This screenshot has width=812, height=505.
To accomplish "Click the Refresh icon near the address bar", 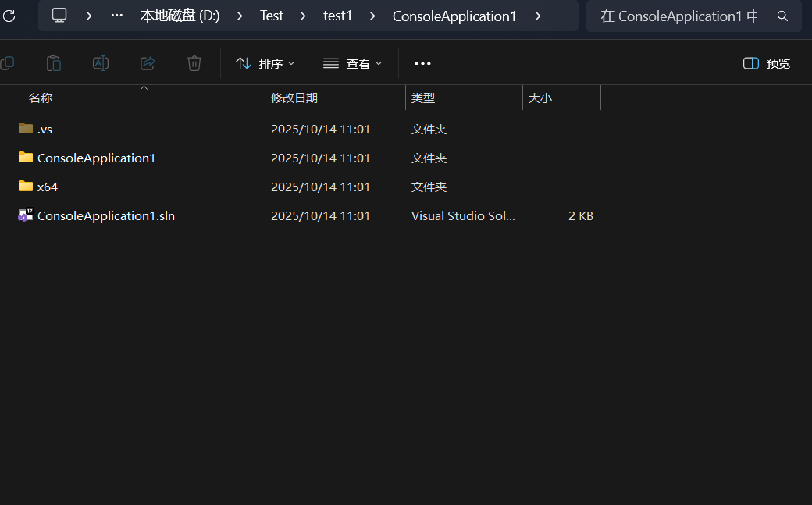I will 10,16.
